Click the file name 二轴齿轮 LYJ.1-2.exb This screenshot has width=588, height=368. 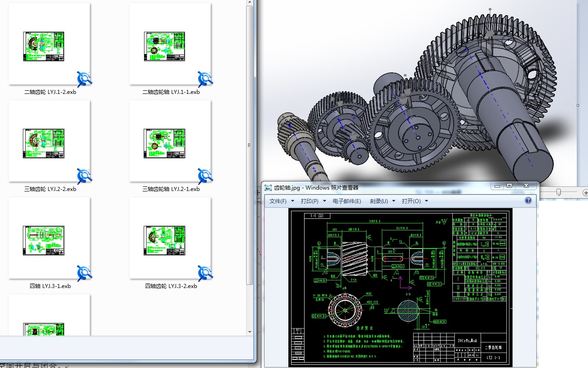pos(50,92)
